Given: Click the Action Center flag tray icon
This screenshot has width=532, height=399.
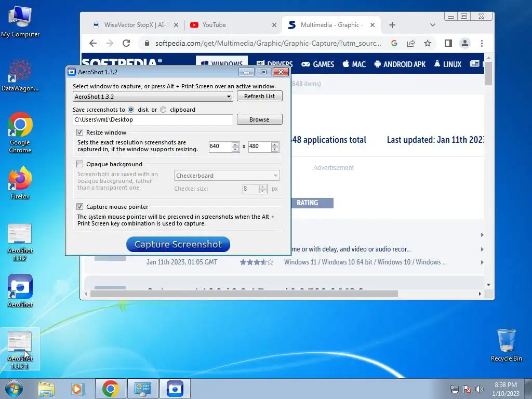Looking at the screenshot, I should coord(467,389).
